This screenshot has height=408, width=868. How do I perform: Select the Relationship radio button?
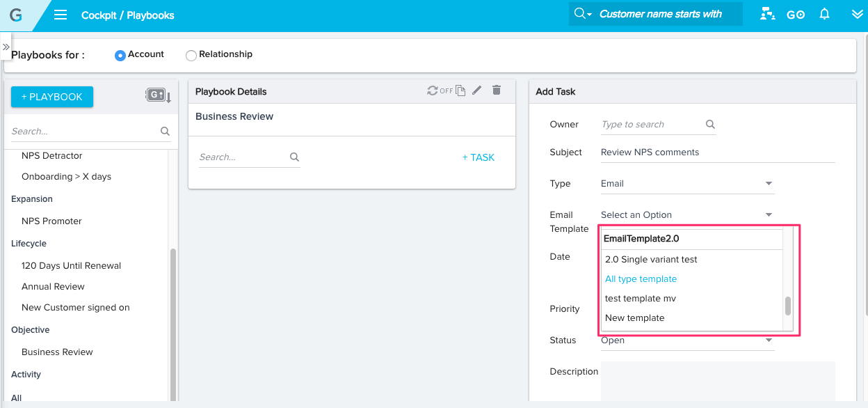[191, 55]
